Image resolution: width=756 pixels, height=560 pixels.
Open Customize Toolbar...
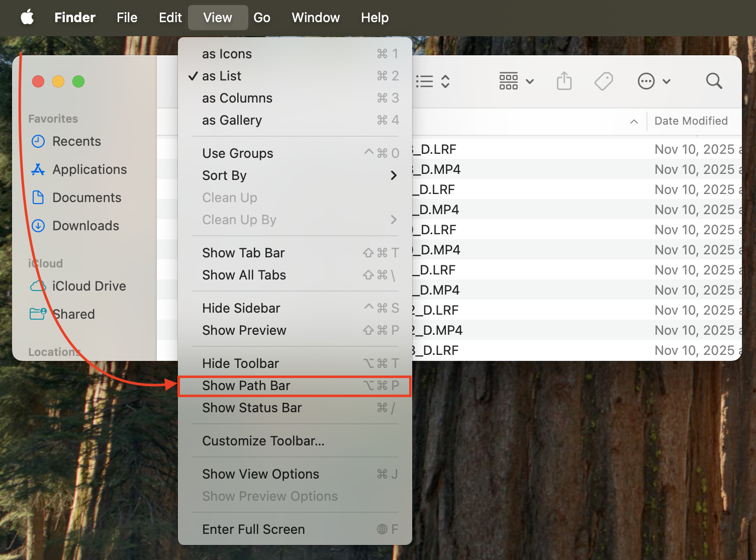295,441
